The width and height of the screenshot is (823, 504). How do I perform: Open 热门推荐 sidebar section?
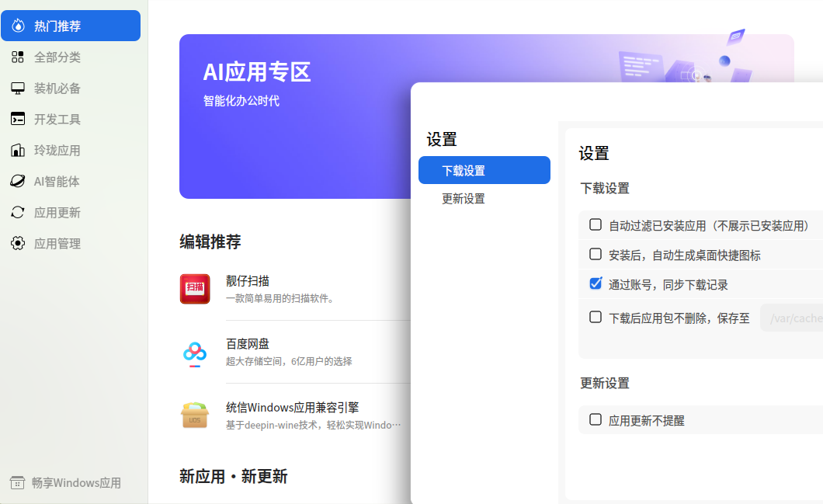[71, 26]
